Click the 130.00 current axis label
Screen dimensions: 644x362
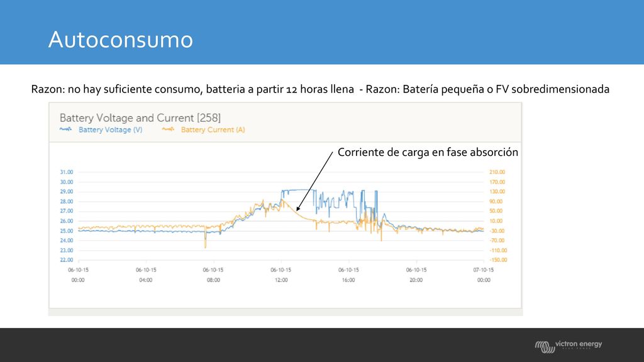(x=497, y=192)
